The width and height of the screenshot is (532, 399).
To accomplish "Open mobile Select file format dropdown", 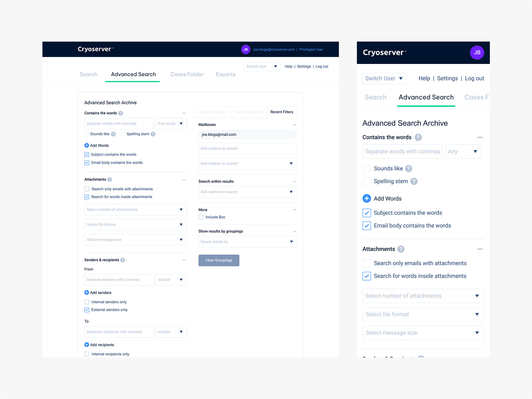I will pyautogui.click(x=423, y=314).
